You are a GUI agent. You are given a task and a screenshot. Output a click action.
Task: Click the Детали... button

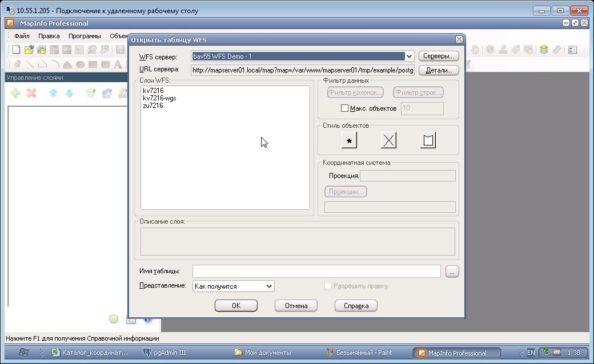(x=439, y=70)
